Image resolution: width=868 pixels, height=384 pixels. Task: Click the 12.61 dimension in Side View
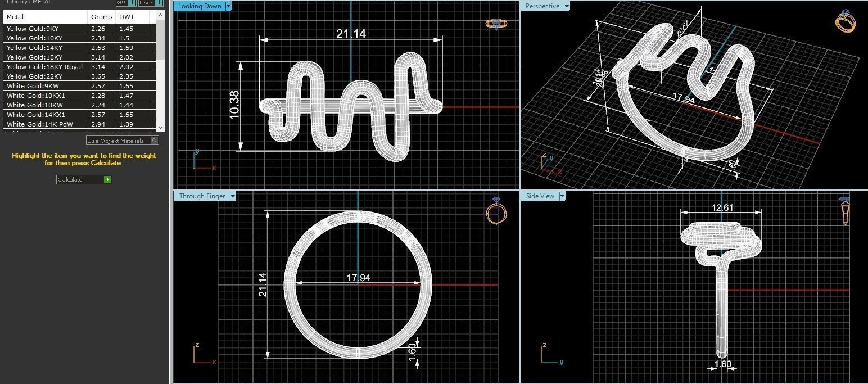coord(722,207)
